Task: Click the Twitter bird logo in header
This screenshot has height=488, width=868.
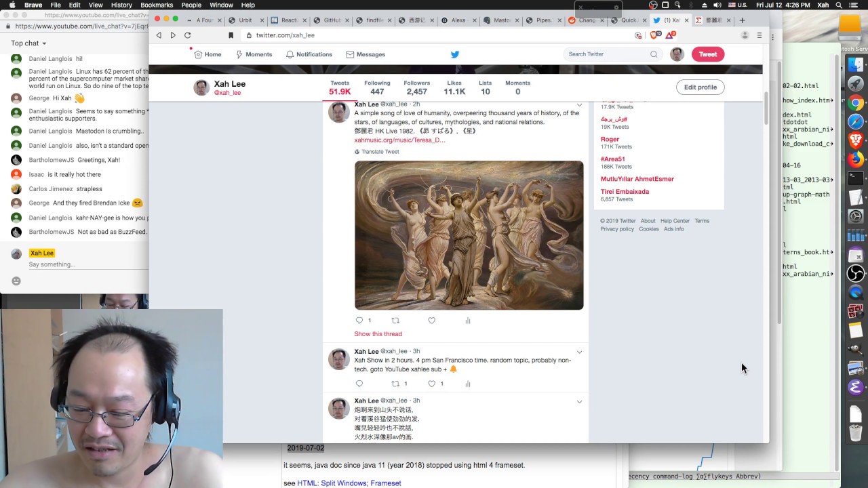Action: click(455, 54)
